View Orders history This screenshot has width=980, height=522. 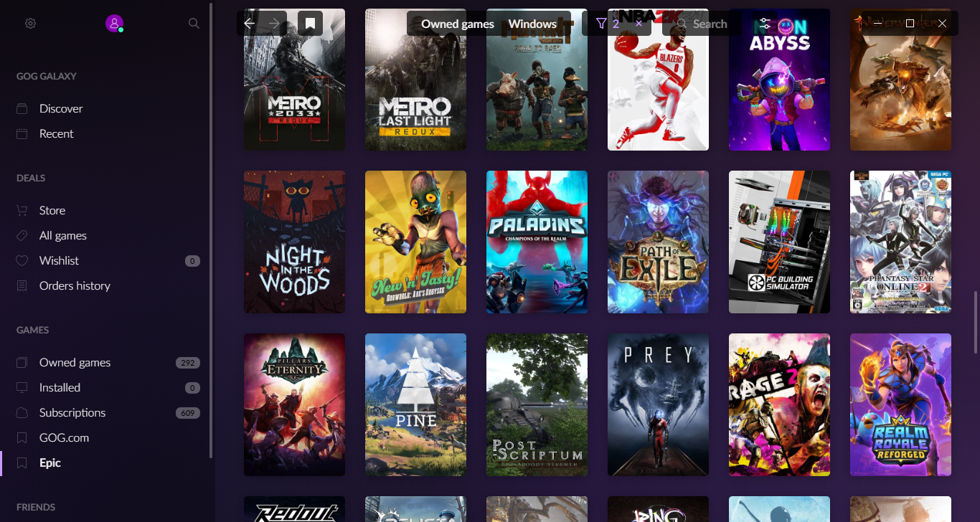[x=75, y=285]
